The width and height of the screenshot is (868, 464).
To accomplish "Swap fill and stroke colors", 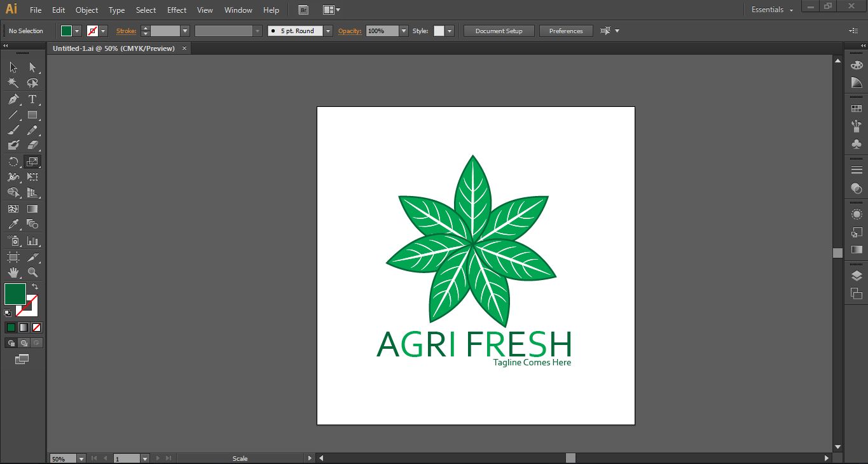I will tap(35, 287).
